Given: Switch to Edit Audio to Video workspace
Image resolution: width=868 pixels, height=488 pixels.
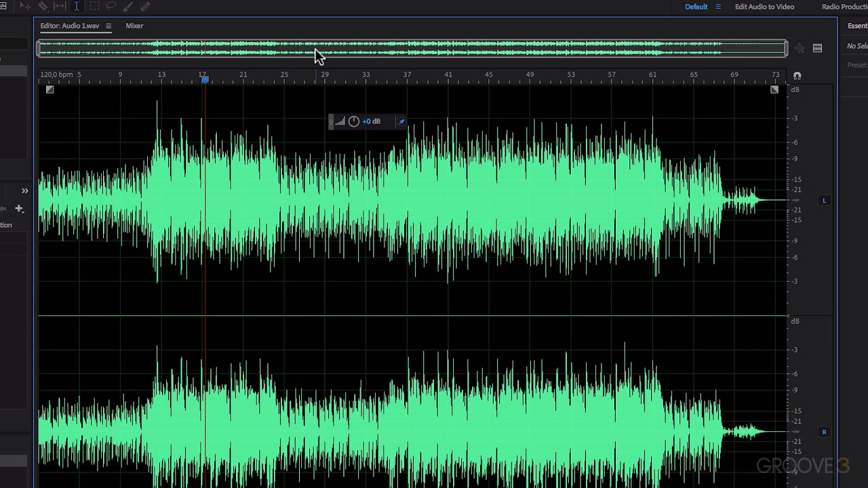Looking at the screenshot, I should point(764,7).
